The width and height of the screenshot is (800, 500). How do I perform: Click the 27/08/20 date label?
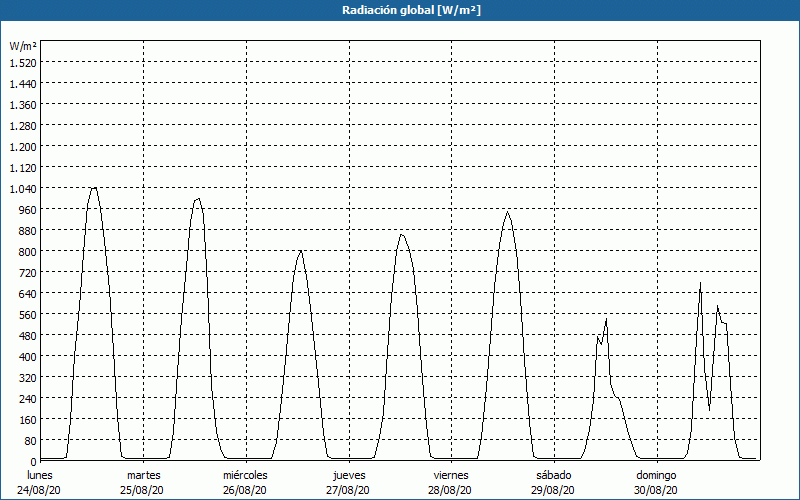[x=348, y=490]
